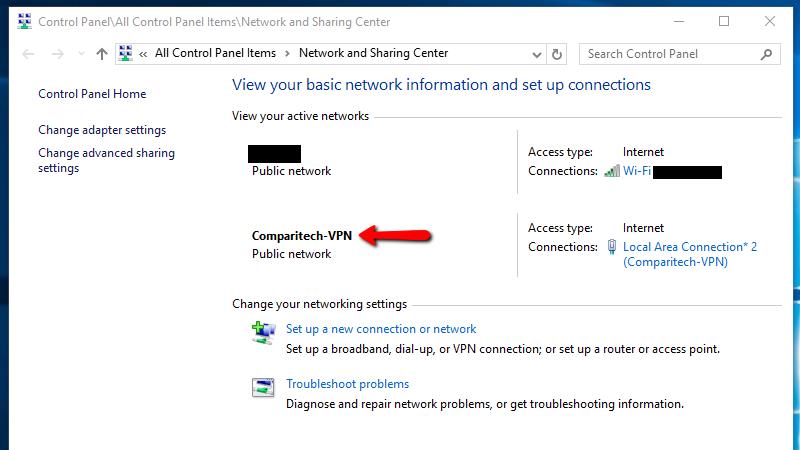Launch Troubleshoot problems

coord(347,384)
